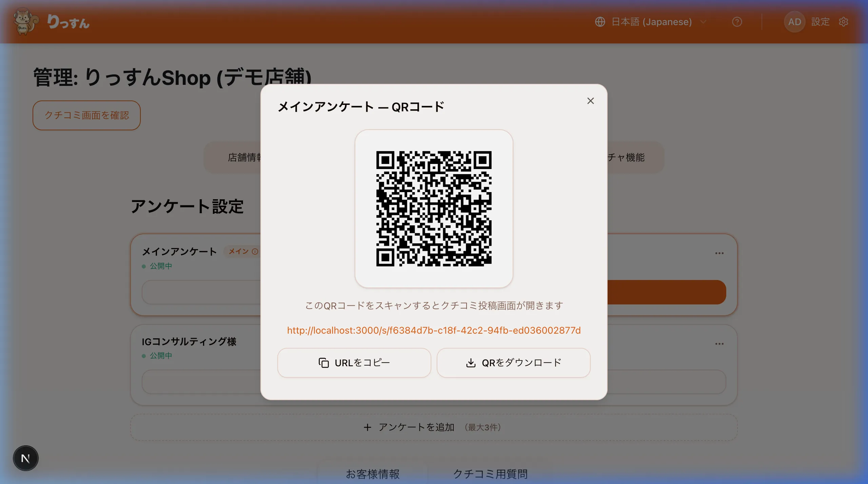This screenshot has height=484, width=868.
Task: Click the Next.js N dev indicator
Action: click(x=25, y=458)
